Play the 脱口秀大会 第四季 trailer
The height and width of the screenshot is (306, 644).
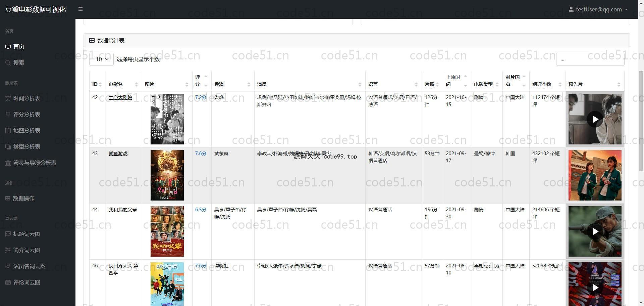pyautogui.click(x=595, y=288)
